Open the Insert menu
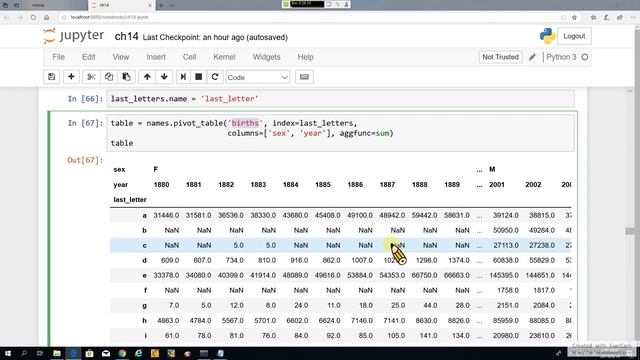The width and height of the screenshot is (640, 360). click(156, 57)
